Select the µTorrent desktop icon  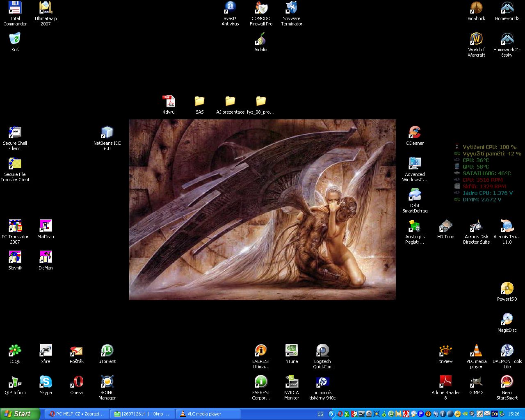point(107,351)
